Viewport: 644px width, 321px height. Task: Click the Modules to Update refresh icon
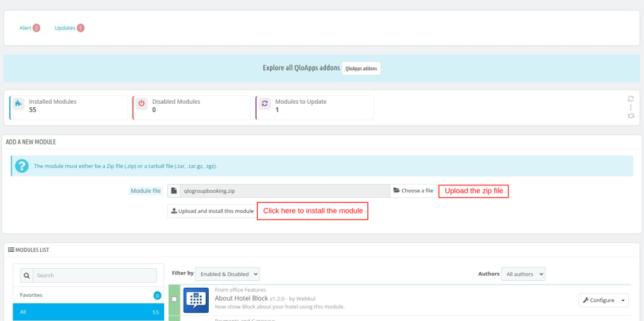tap(265, 104)
